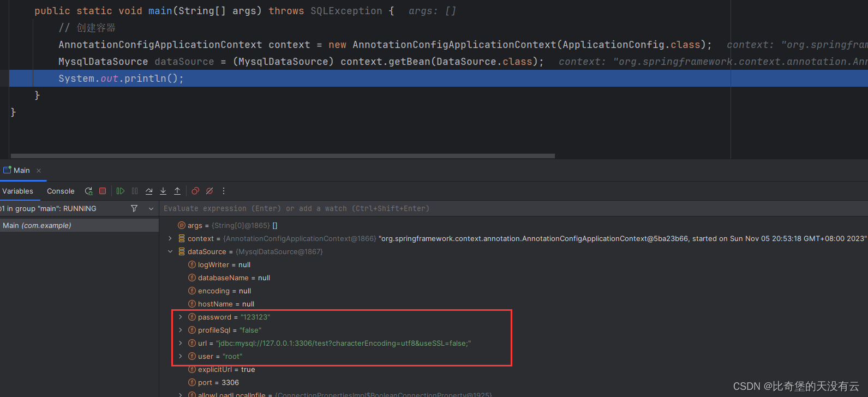The width and height of the screenshot is (868, 397).
Task: Pause the running program
Action: [135, 191]
